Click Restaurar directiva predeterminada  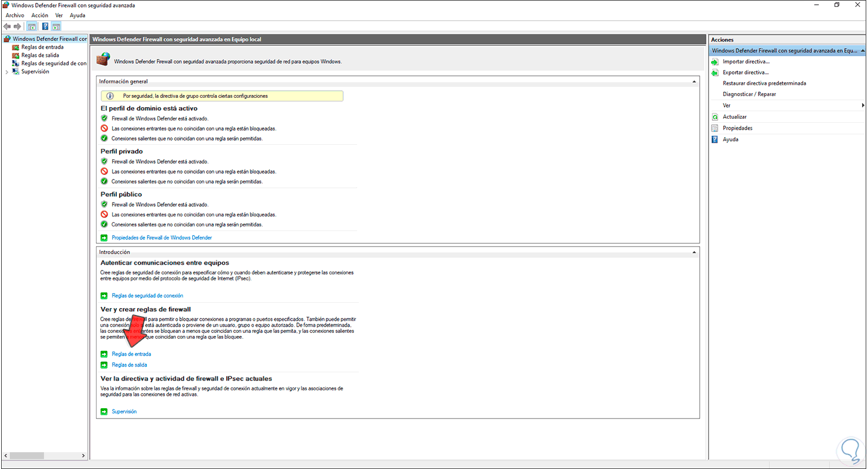tap(764, 83)
